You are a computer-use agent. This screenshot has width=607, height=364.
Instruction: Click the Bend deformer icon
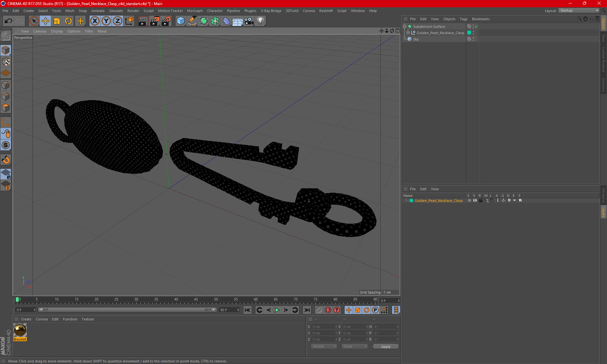(x=226, y=21)
